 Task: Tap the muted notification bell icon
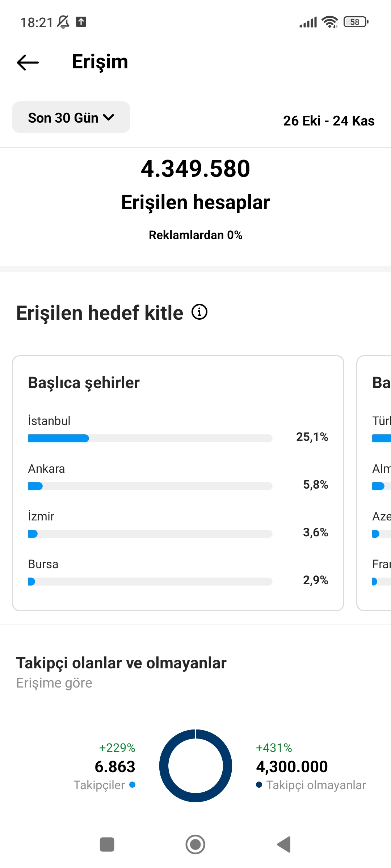click(x=63, y=22)
